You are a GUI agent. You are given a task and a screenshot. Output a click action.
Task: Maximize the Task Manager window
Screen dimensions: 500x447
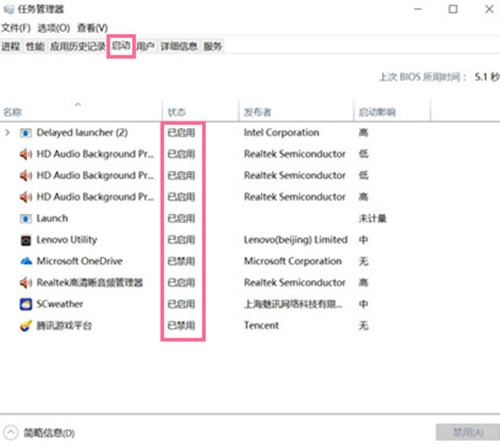pos(453,9)
